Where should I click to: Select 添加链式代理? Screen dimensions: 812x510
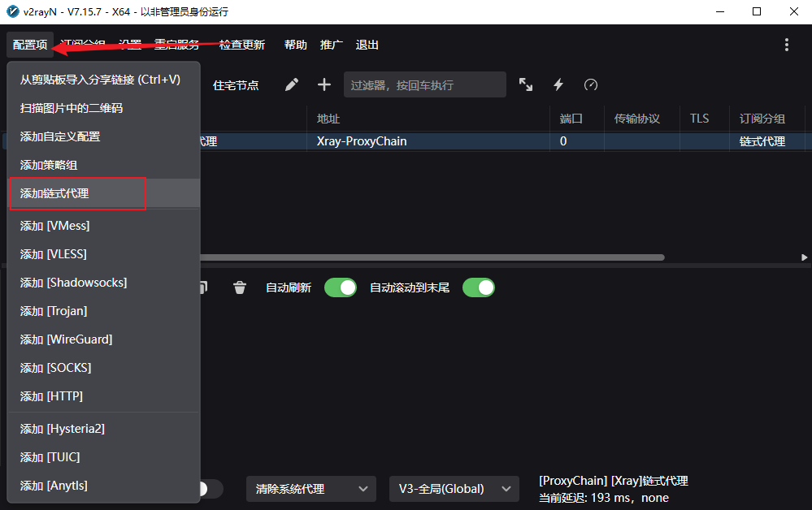pos(104,193)
